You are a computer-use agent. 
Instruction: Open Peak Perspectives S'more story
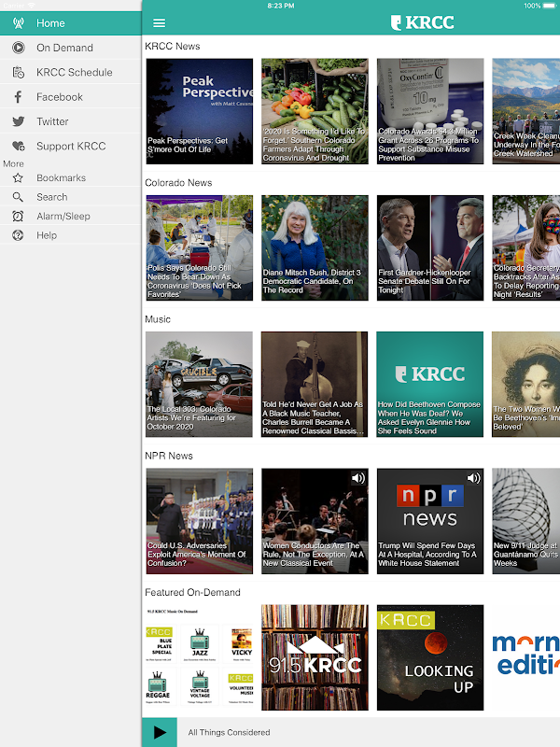tap(200, 111)
